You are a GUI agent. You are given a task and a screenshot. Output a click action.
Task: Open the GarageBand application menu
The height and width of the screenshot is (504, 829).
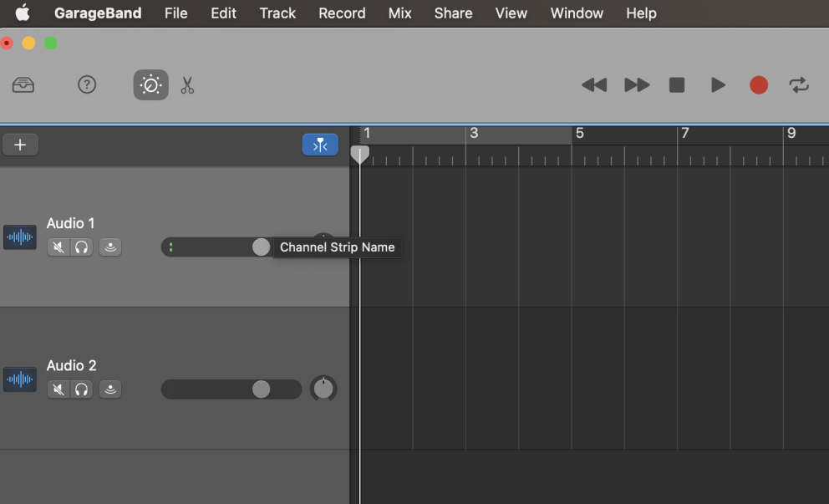(98, 13)
